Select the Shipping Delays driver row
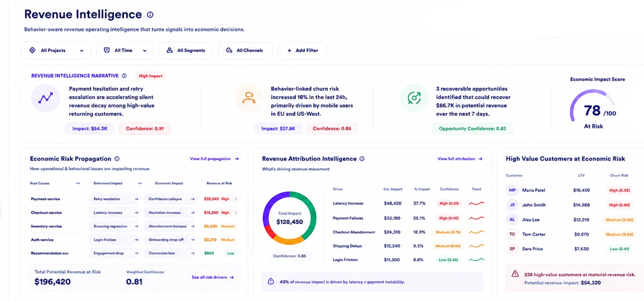The width and height of the screenshot is (644, 302). point(409,246)
